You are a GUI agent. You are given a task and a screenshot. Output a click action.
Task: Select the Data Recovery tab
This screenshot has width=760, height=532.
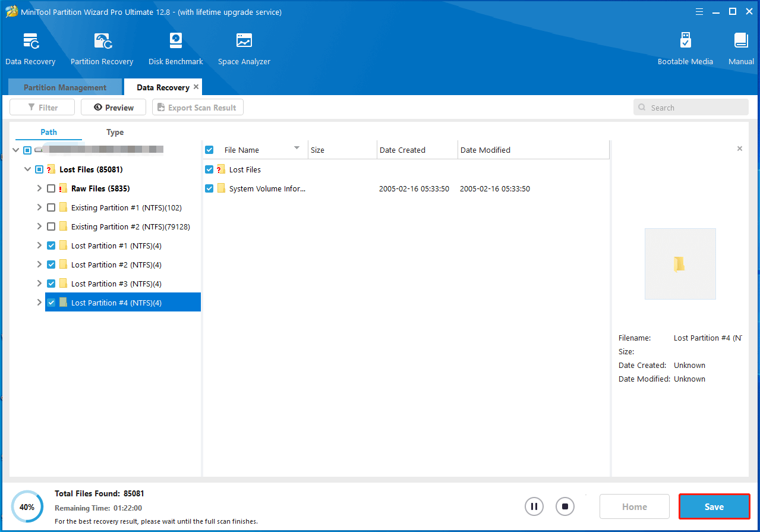click(x=163, y=87)
